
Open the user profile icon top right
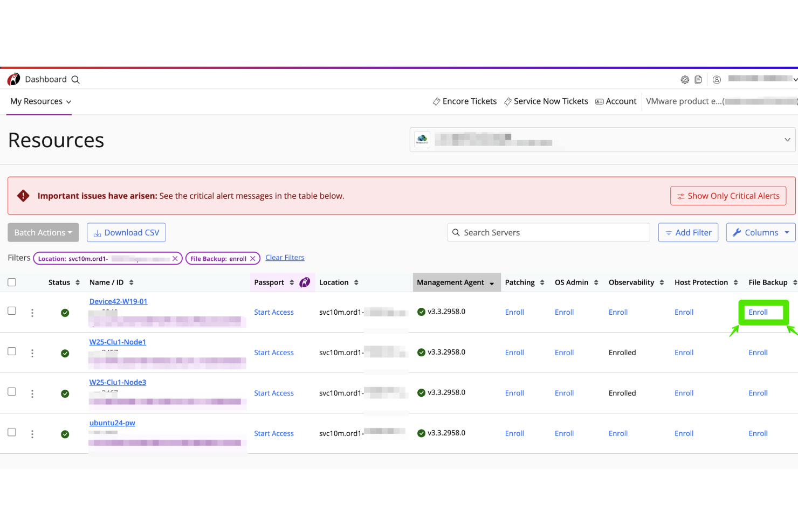click(x=717, y=79)
